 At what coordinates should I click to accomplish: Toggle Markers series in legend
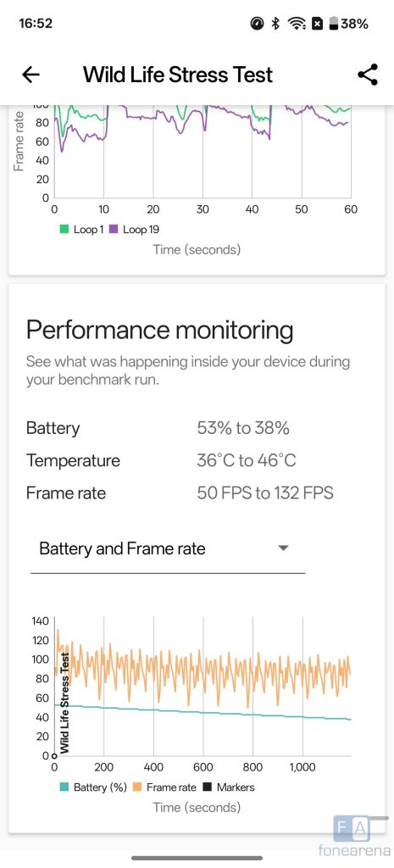[230, 787]
